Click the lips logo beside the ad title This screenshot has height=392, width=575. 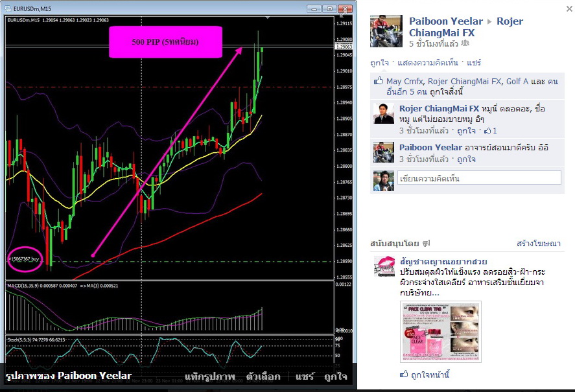click(384, 266)
